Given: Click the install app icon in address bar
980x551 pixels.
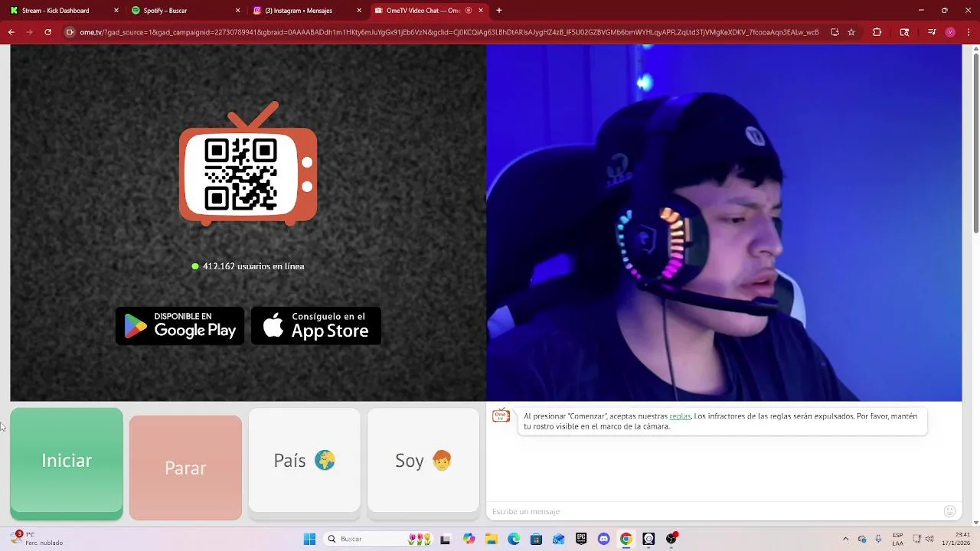Looking at the screenshot, I should 835,32.
